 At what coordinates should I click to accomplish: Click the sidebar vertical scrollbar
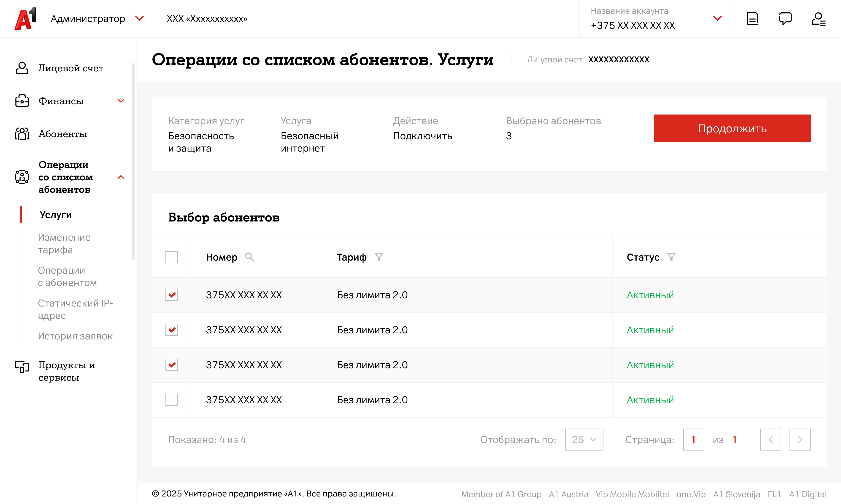click(x=133, y=161)
